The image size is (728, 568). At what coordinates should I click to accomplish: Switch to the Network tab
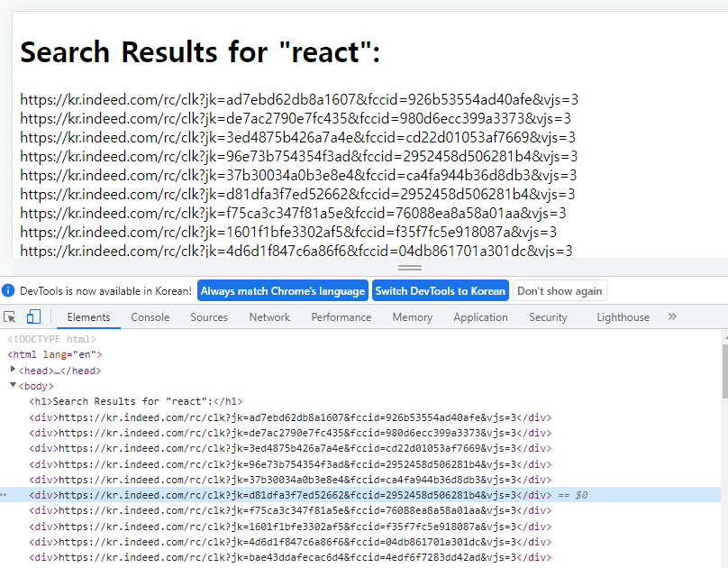[269, 317]
